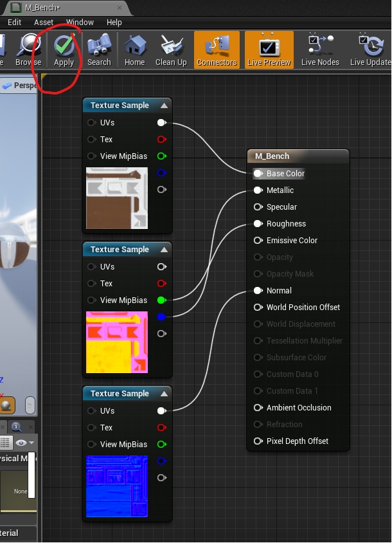
Task: Click the disabled Refraction label
Action: [x=285, y=424]
